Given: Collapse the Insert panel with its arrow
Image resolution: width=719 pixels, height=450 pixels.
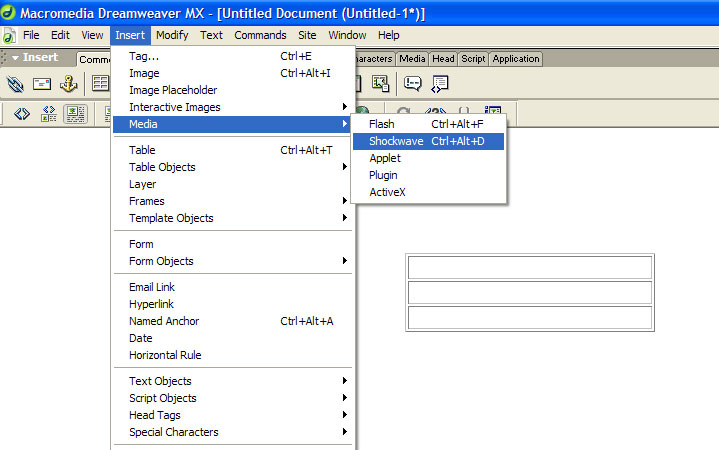Looking at the screenshot, I should 15,59.
